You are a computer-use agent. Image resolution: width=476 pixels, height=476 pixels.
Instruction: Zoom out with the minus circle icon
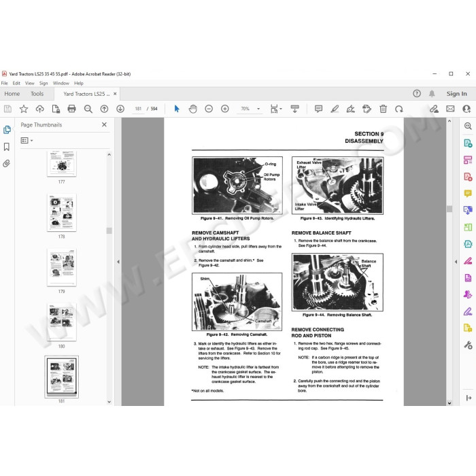(209, 109)
